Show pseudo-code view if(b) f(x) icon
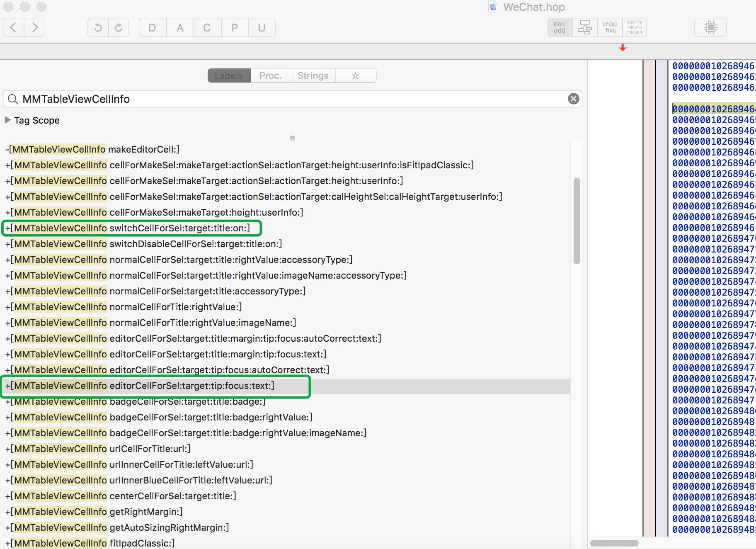 (610, 28)
